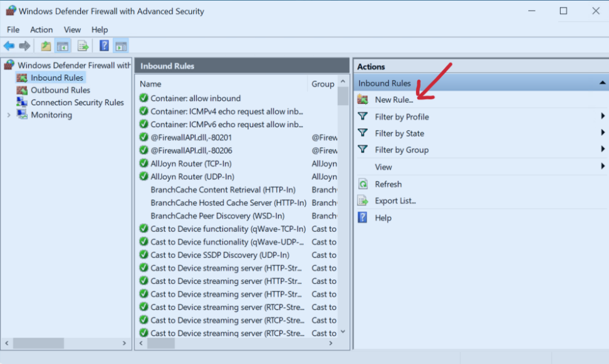Click the blue Help question-mark toolbar icon
The height and width of the screenshot is (364, 609).
click(104, 46)
